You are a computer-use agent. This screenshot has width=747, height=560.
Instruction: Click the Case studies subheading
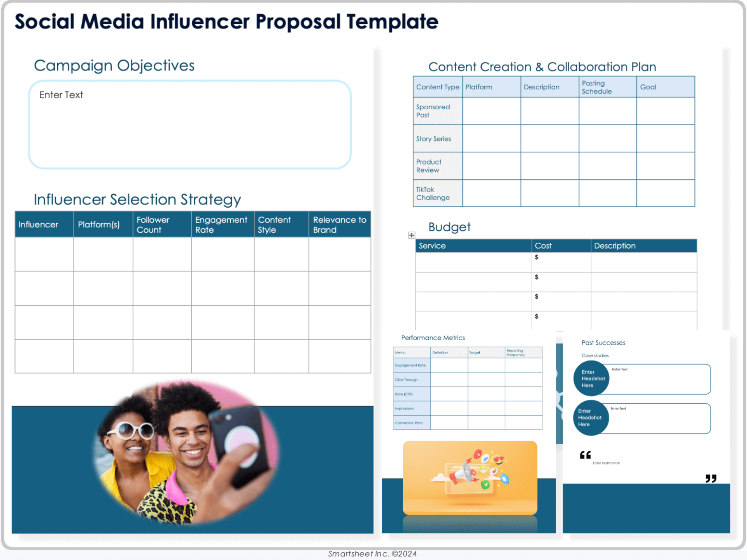click(x=595, y=355)
